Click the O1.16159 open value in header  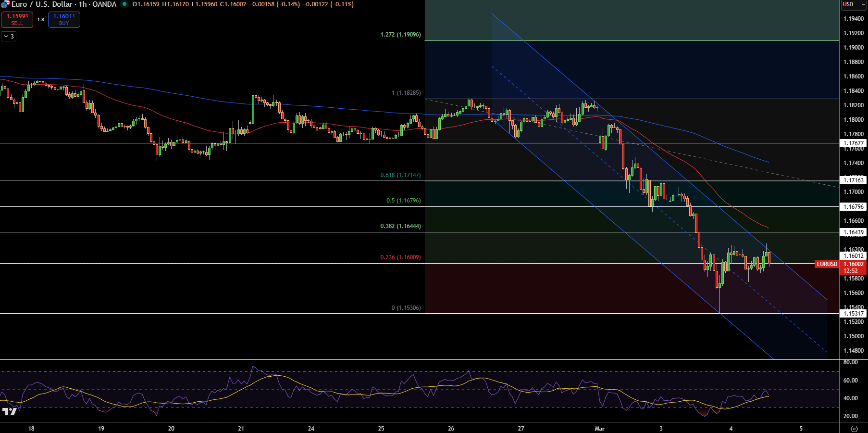(x=146, y=4)
